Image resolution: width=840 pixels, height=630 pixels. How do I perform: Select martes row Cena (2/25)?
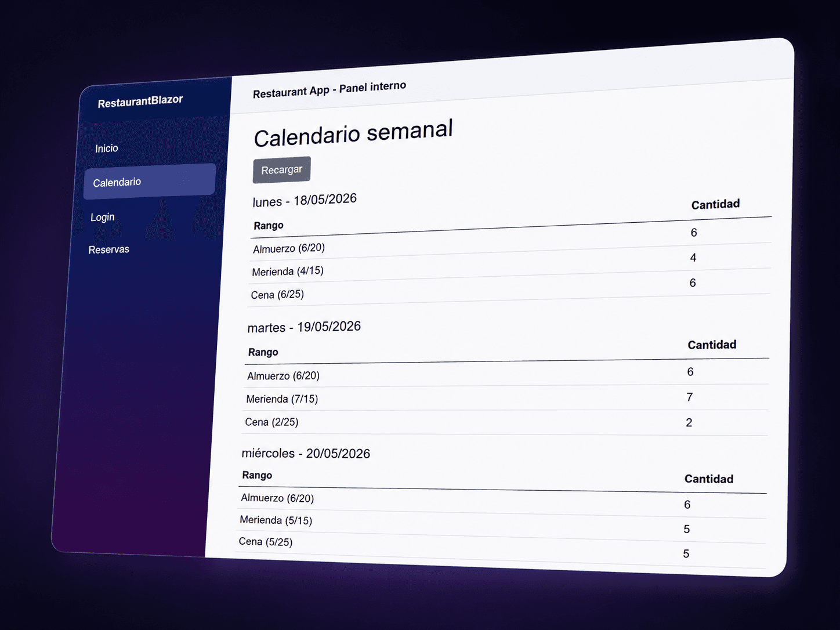pyautogui.click(x=505, y=423)
